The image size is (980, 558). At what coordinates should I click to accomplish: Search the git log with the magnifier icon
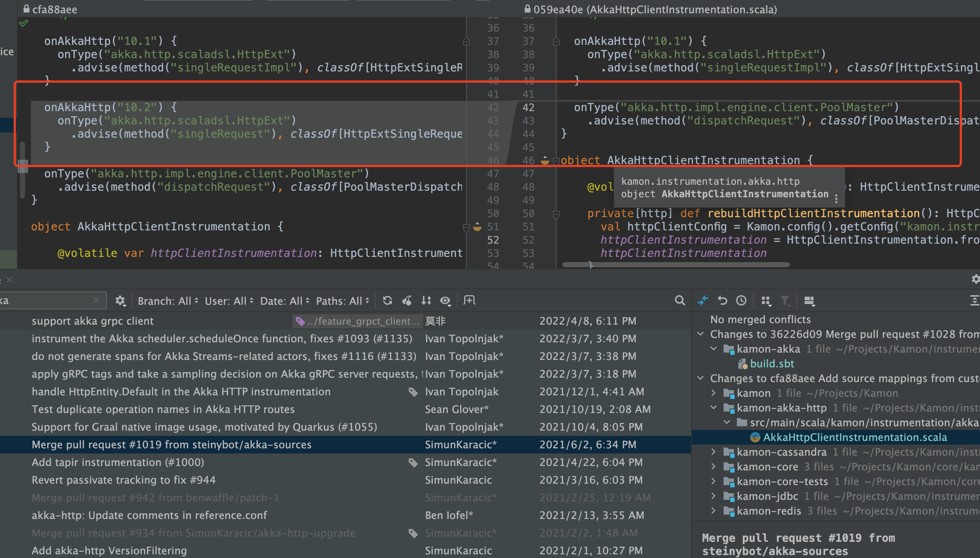[x=680, y=300]
